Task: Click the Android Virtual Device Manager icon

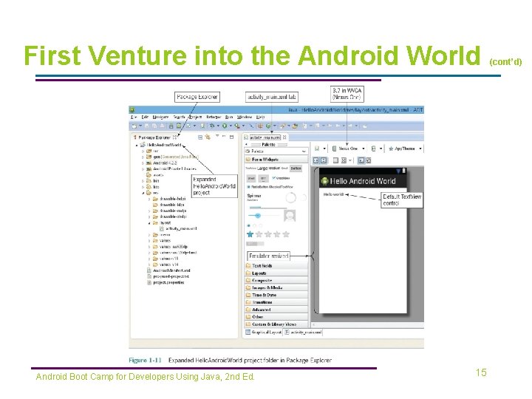Action: [x=179, y=126]
